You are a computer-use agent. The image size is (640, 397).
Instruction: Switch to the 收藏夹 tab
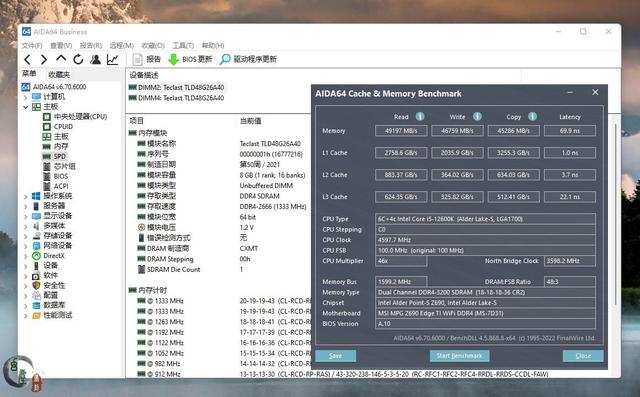coord(59,74)
